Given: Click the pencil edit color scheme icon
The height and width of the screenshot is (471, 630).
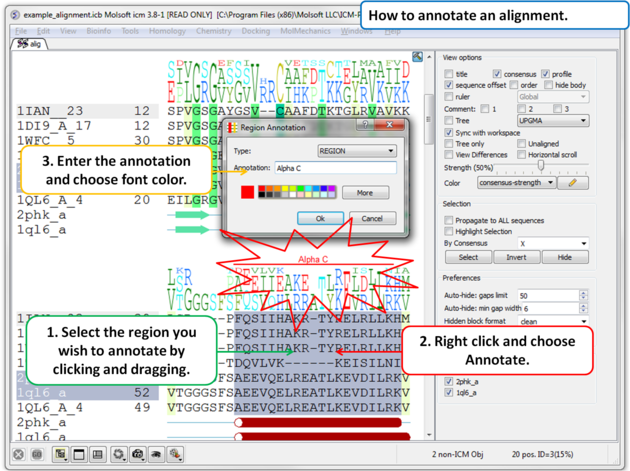Looking at the screenshot, I should click(573, 183).
